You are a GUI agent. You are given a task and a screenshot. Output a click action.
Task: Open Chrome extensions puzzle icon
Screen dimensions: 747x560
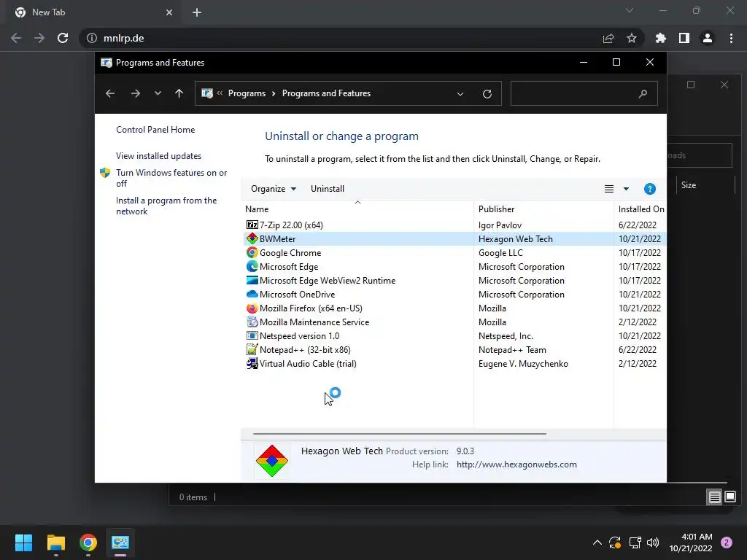[x=660, y=38]
